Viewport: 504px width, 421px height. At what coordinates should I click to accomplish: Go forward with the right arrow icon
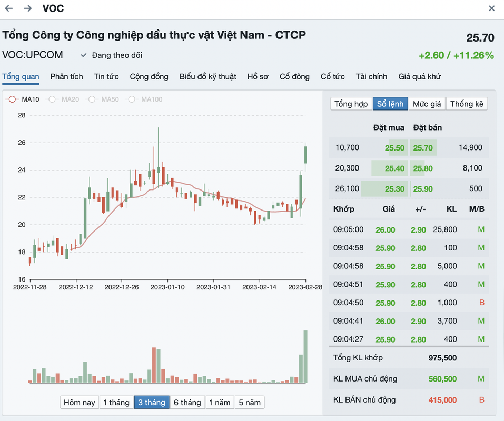click(28, 8)
